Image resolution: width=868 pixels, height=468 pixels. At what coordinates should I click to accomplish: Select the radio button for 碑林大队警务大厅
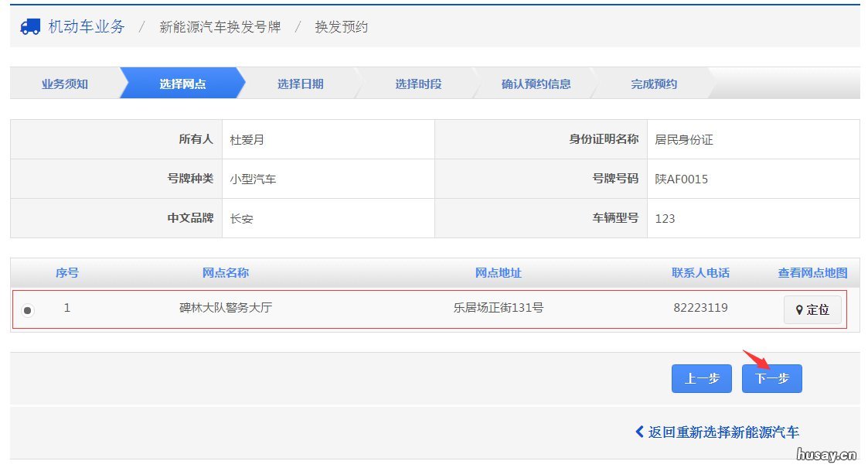[28, 309]
